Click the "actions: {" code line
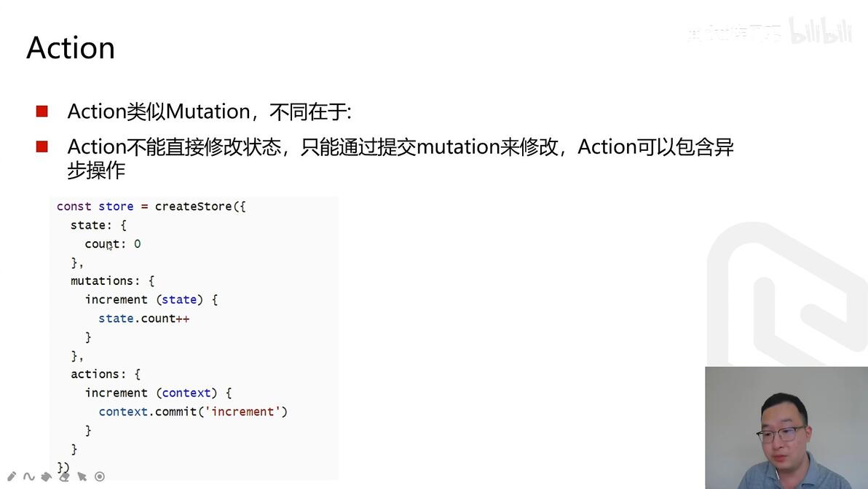 coord(106,374)
